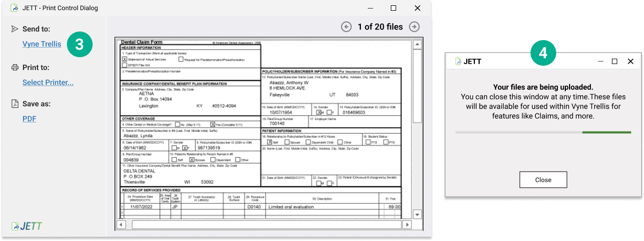Go to the next file arrow

pyautogui.click(x=414, y=27)
